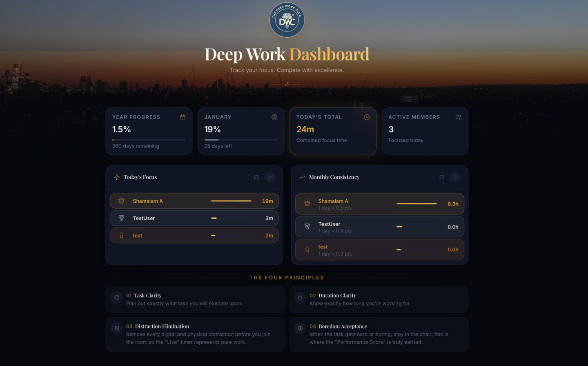588x366 pixels.
Task: Select test name in Monthly Consistency
Action: tap(323, 247)
